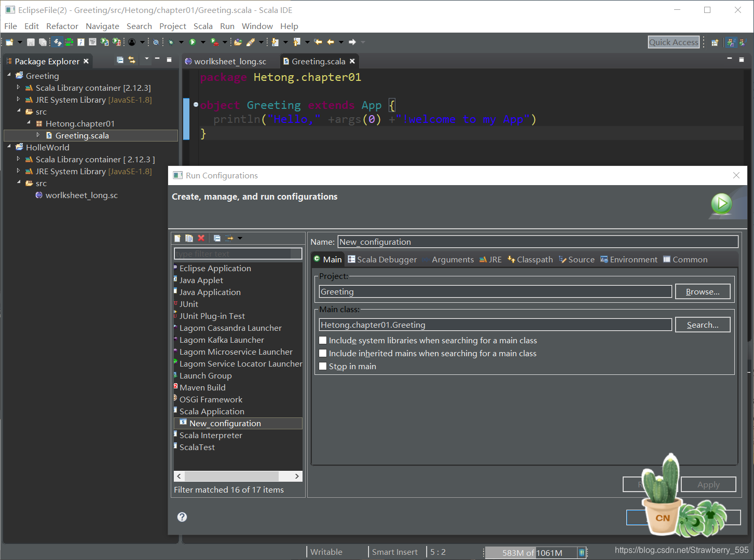
Task: Click the green Run button in main toolbar
Action: (x=193, y=42)
